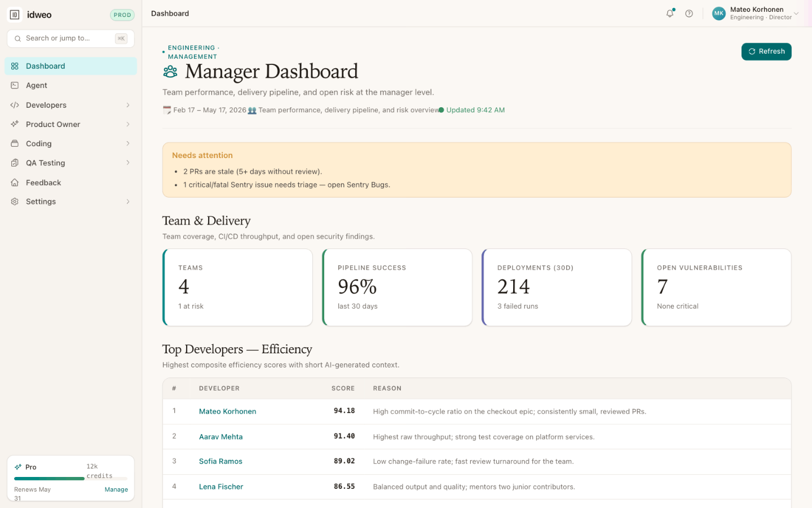Click the team icon beside Manager Dashboard
This screenshot has height=508, width=812.
pos(170,72)
